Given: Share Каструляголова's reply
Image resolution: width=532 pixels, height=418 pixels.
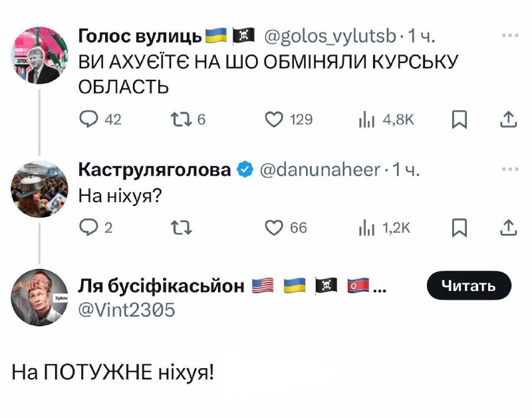Looking at the screenshot, I should [x=508, y=228].
